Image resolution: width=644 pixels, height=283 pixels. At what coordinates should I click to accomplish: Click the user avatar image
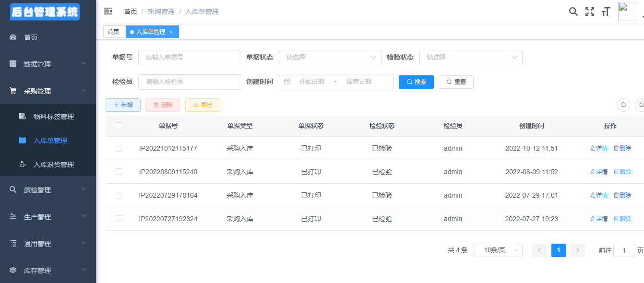tap(627, 12)
